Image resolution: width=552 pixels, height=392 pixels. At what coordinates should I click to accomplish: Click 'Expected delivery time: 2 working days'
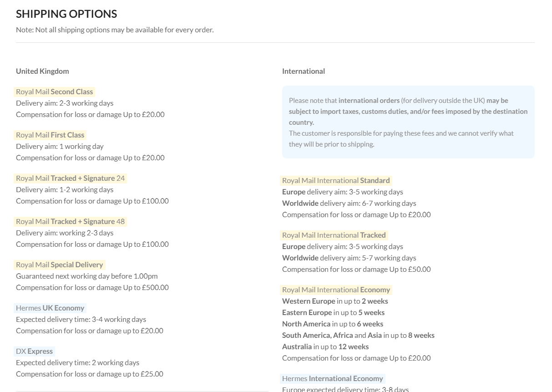pyautogui.click(x=77, y=362)
